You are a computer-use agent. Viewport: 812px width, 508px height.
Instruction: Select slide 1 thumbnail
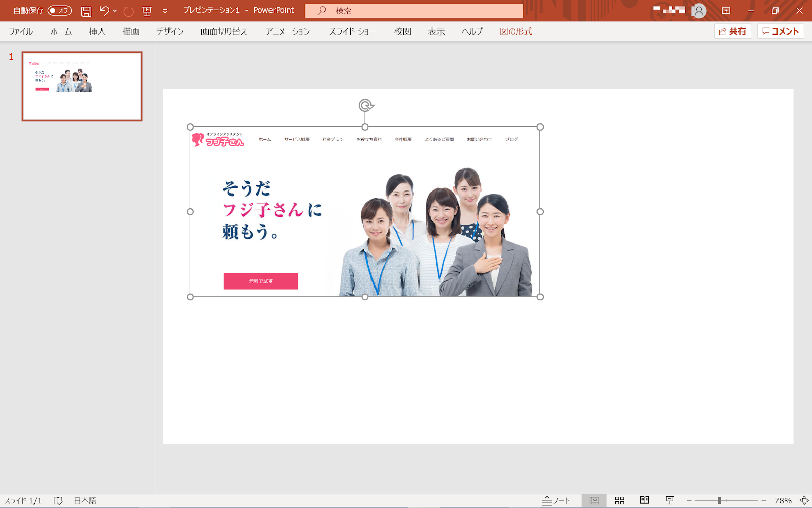82,86
